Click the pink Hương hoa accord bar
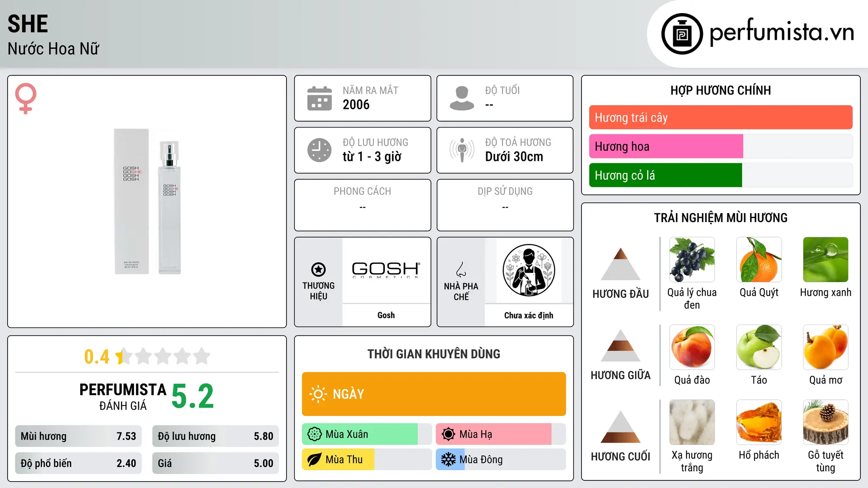This screenshot has width=868, height=488. [666, 146]
